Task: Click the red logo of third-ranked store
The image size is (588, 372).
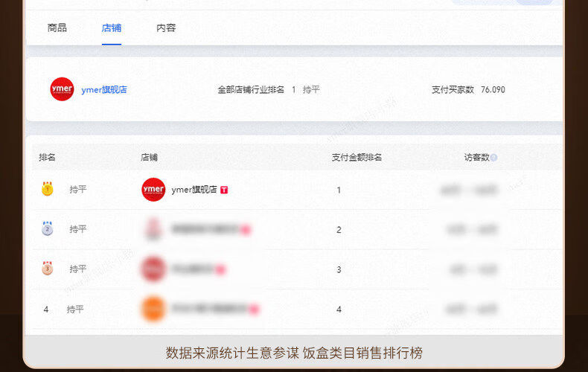Action: (153, 269)
